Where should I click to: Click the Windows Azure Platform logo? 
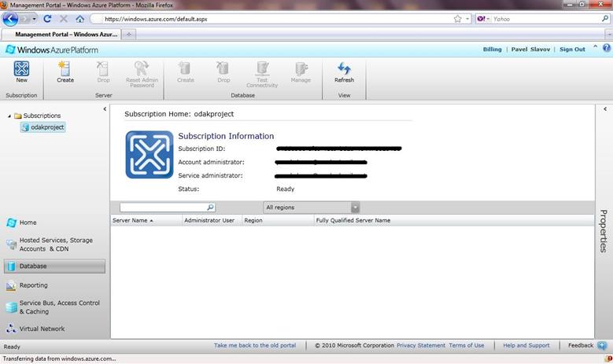(52, 50)
